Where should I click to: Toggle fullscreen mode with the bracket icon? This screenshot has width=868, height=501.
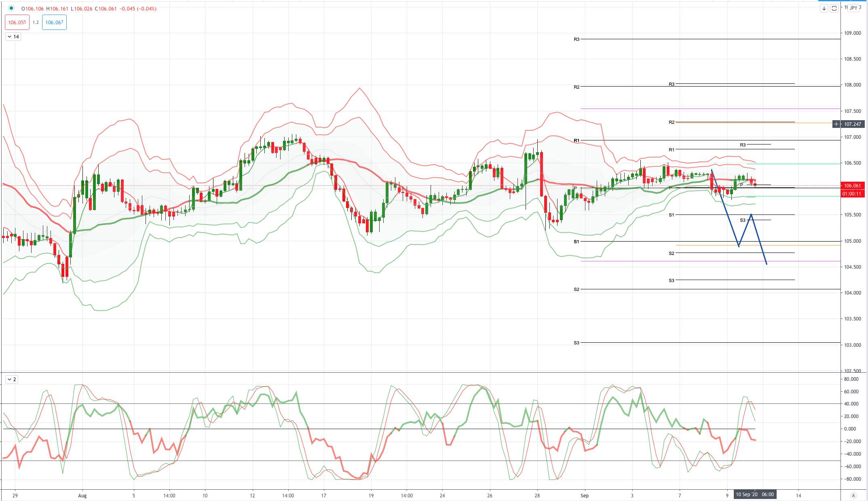pyautogui.click(x=834, y=8)
